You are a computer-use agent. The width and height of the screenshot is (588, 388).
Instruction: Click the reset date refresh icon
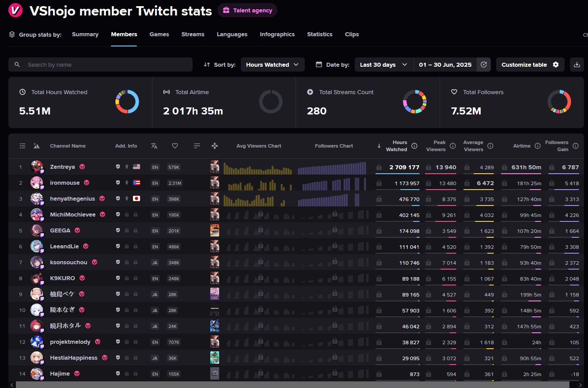(483, 65)
